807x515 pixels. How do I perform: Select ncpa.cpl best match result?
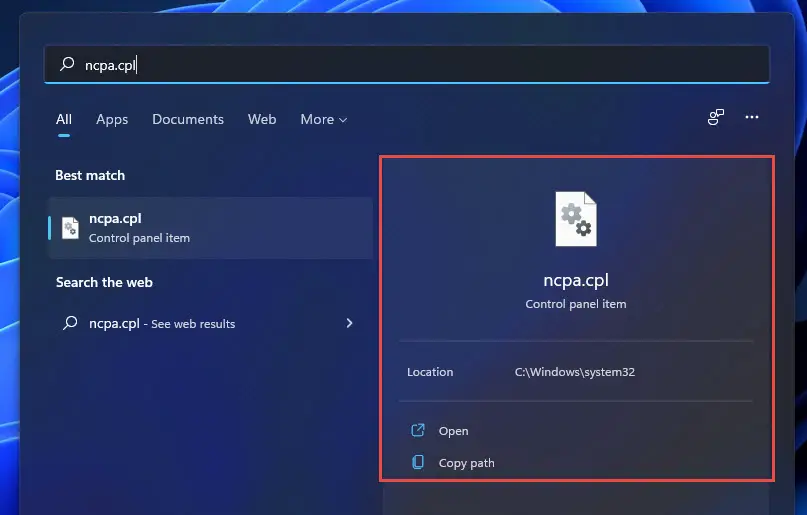point(210,228)
